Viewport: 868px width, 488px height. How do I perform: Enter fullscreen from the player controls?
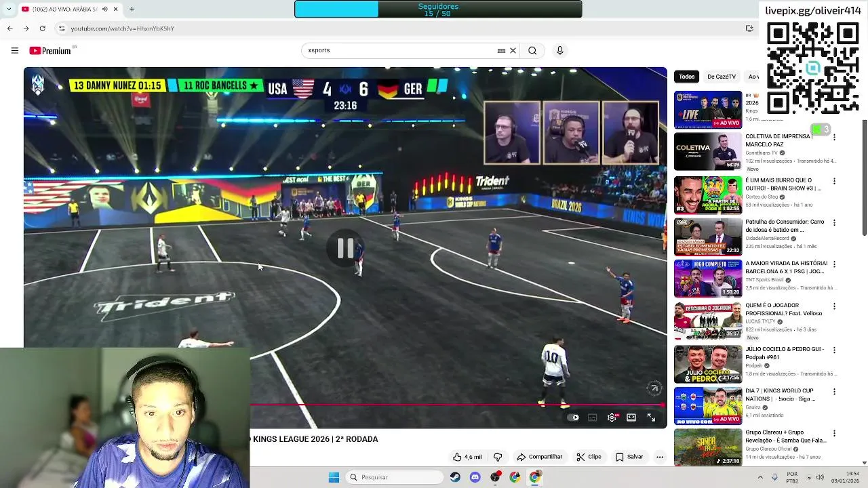(651, 418)
